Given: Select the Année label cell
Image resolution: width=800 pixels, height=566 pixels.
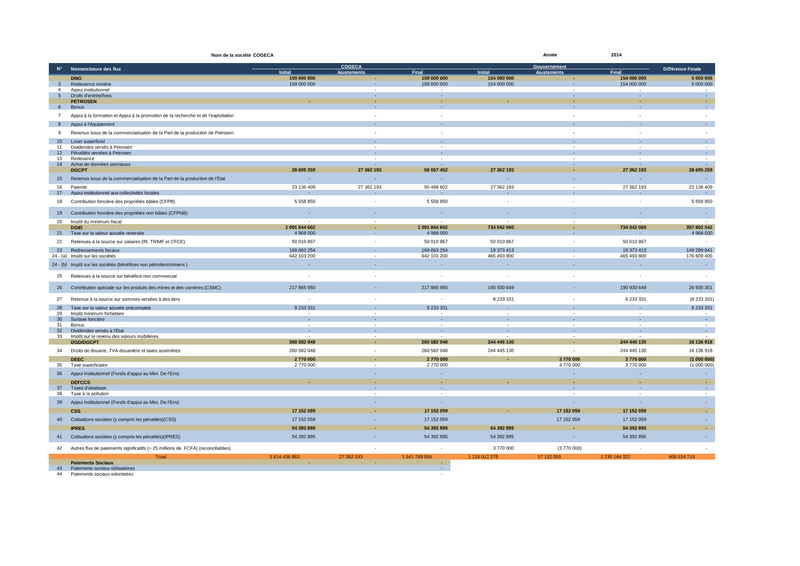Looking at the screenshot, I should pyautogui.click(x=549, y=55).
